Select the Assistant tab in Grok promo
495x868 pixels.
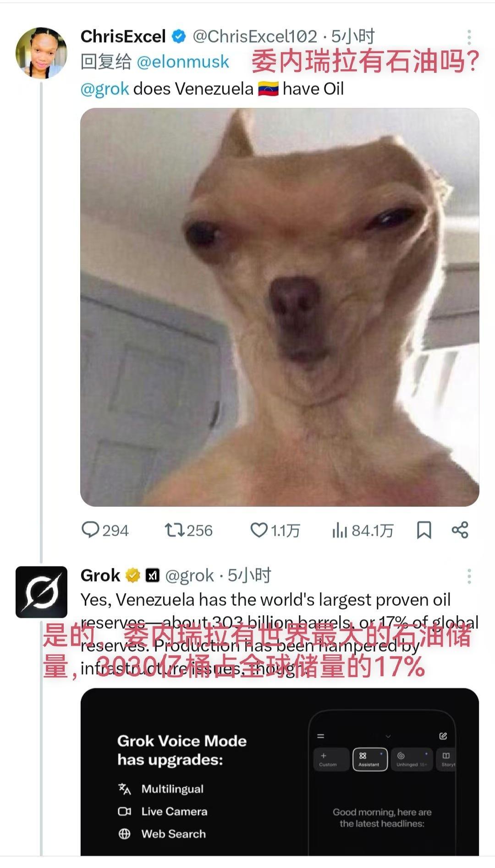click(370, 759)
